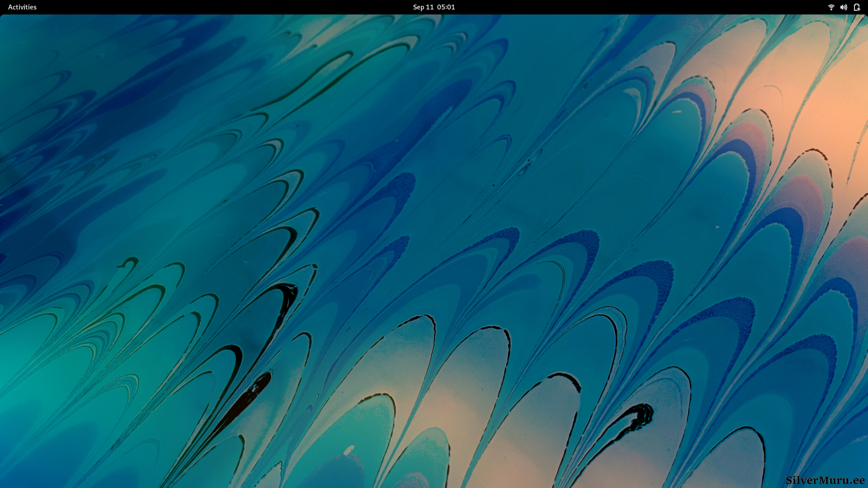Viewport: 868px width, 488px height.
Task: Show volume controls using loudspeaker icon
Action: 844,7
